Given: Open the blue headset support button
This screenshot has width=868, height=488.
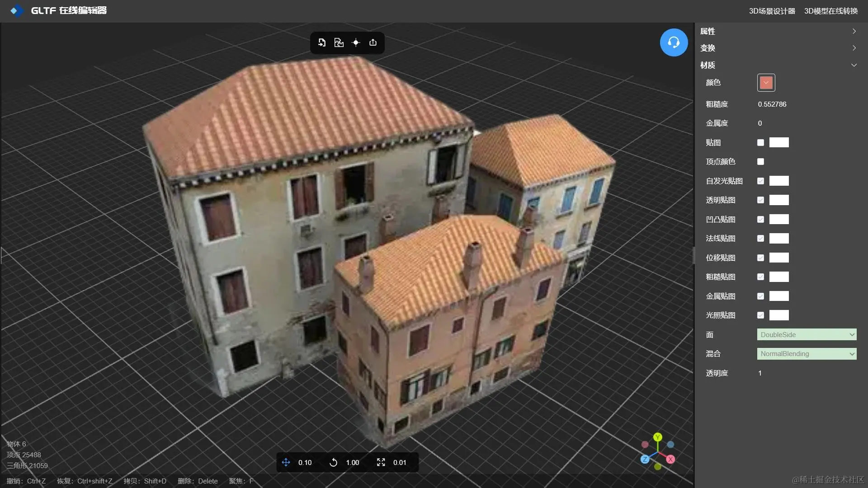Looking at the screenshot, I should click(x=674, y=42).
